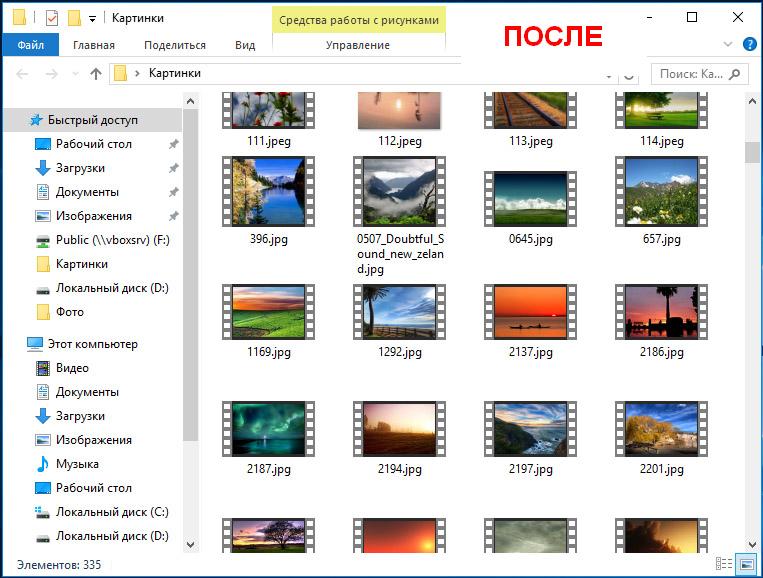Open the Управление tab
The height and width of the screenshot is (578, 763).
(x=358, y=45)
